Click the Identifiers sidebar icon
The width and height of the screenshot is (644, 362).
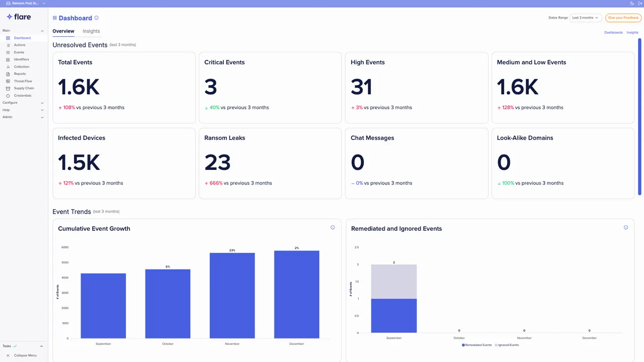point(8,59)
